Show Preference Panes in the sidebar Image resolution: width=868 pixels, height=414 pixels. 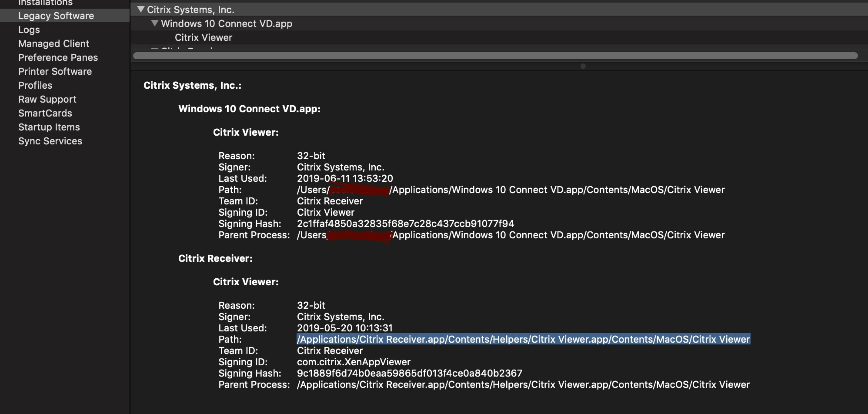(58, 57)
